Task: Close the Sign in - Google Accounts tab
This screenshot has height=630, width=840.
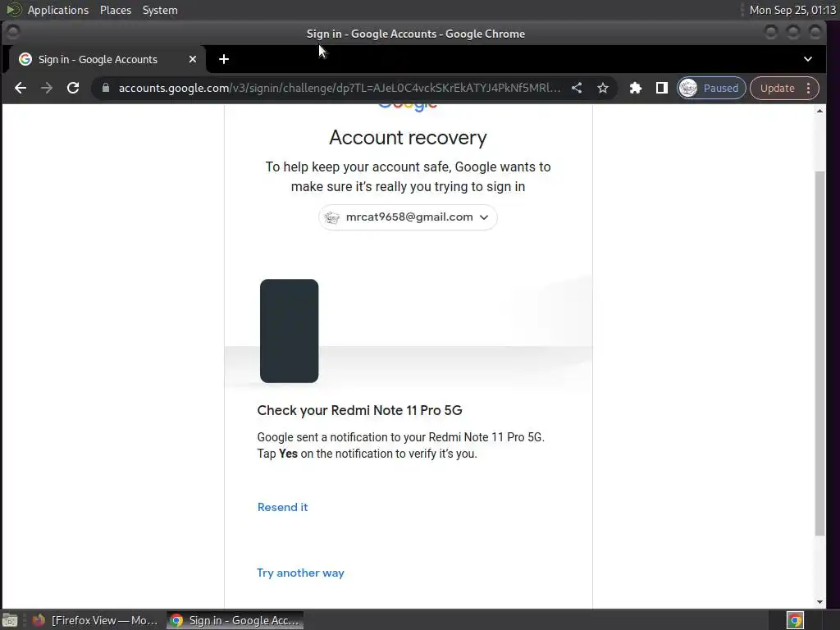Action: 192,59
